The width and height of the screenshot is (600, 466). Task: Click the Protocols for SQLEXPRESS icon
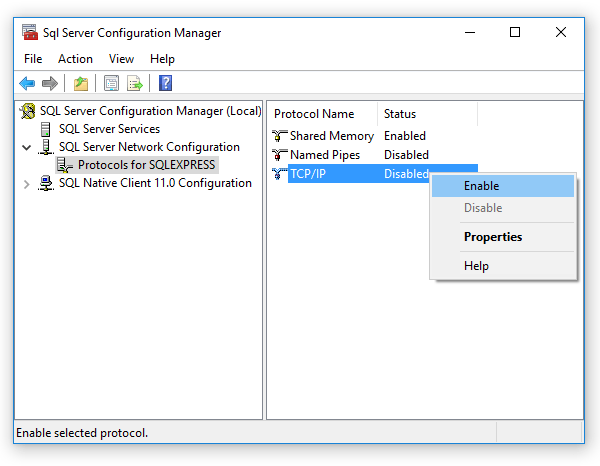click(x=65, y=165)
